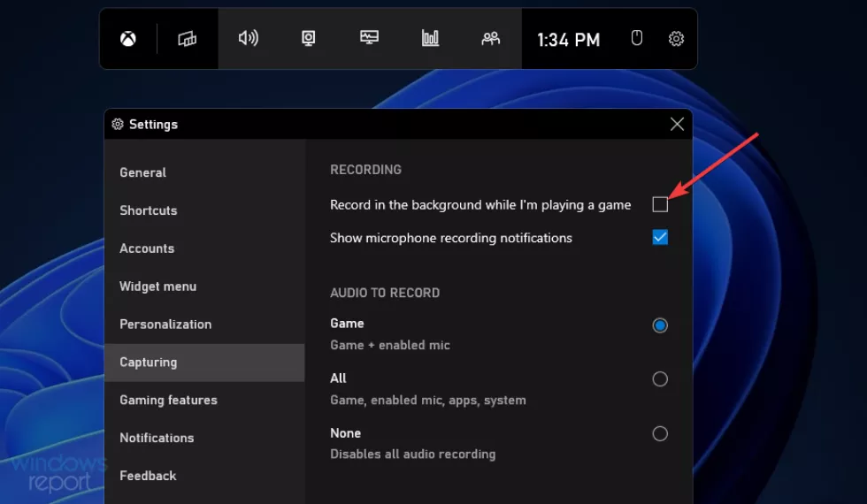This screenshot has height=504, width=867.
Task: Open the Capture widget icon
Action: coord(309,38)
